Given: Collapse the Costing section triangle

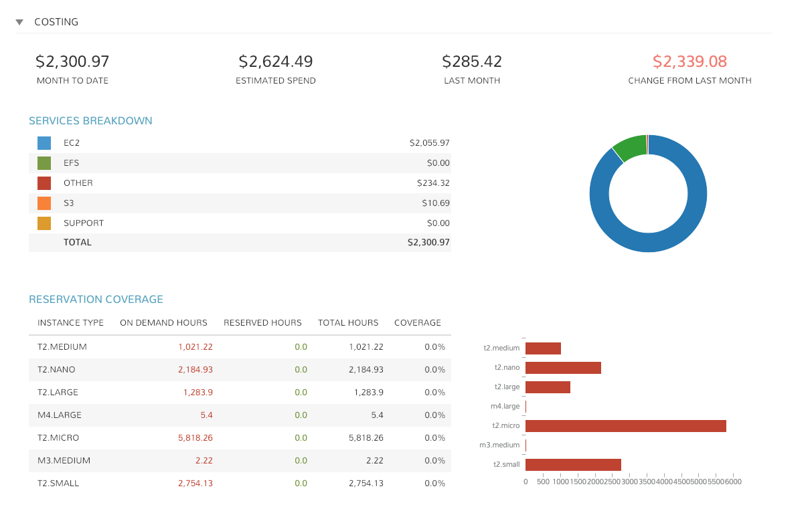Looking at the screenshot, I should coord(20,22).
